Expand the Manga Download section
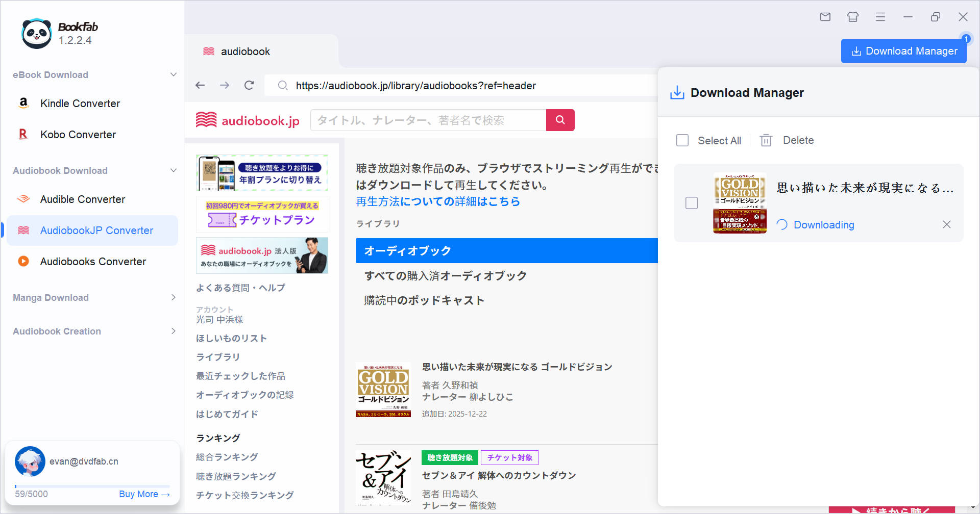Viewport: 980px width, 514px height. coord(174,297)
